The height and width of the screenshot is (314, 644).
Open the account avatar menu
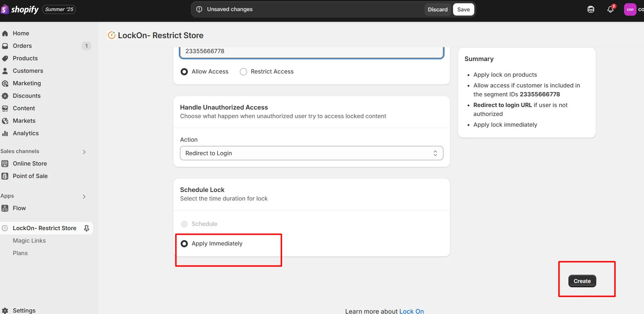[630, 10]
